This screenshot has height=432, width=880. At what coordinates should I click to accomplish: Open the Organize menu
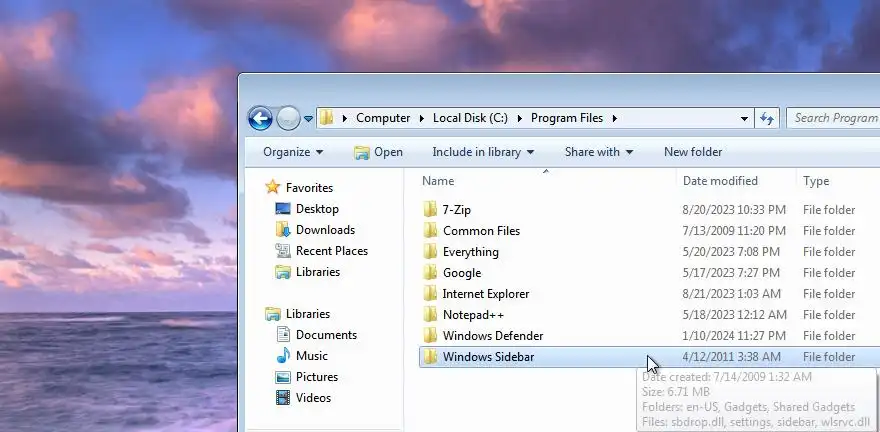click(293, 151)
